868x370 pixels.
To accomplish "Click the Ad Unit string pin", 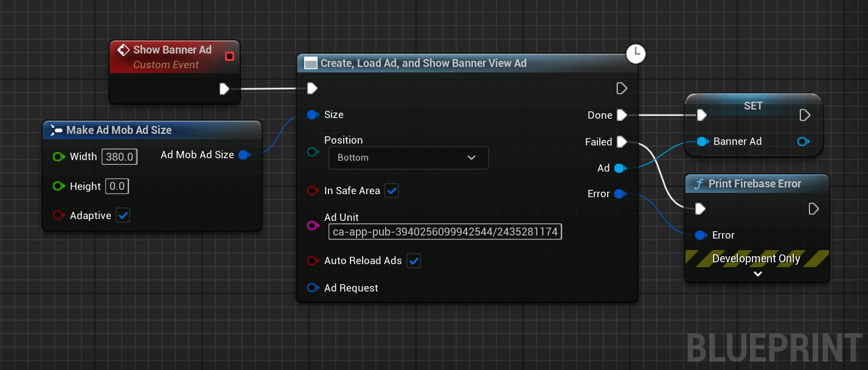I will (x=313, y=226).
